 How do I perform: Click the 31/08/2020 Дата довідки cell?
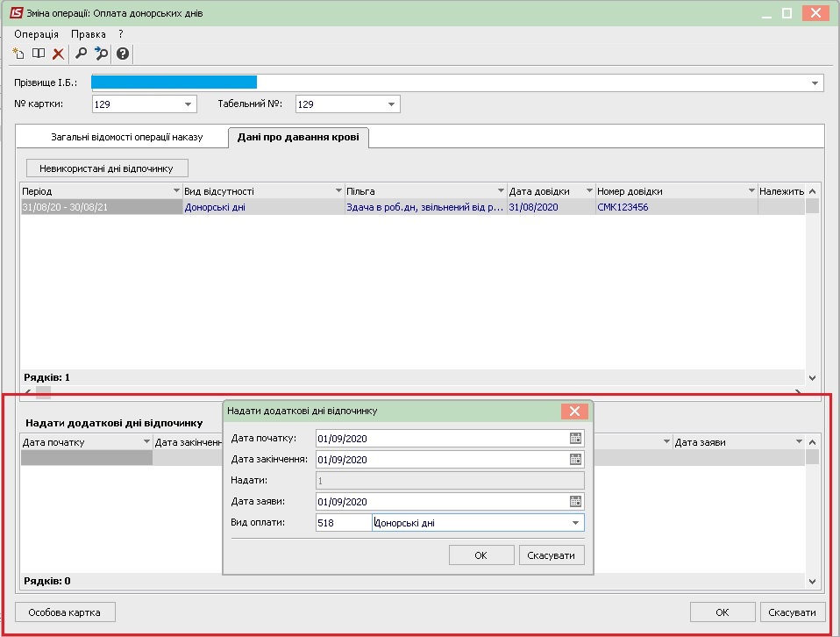click(552, 207)
